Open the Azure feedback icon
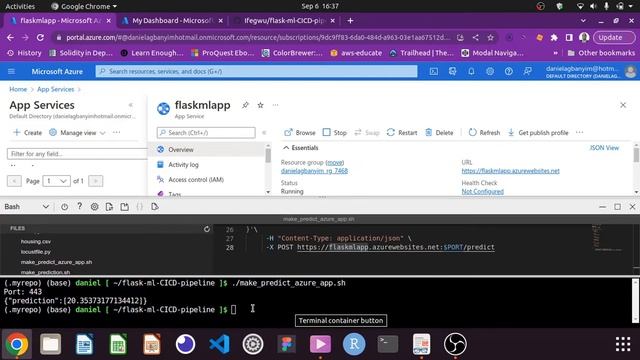Screen dimensions: 640x360 tap(527, 71)
